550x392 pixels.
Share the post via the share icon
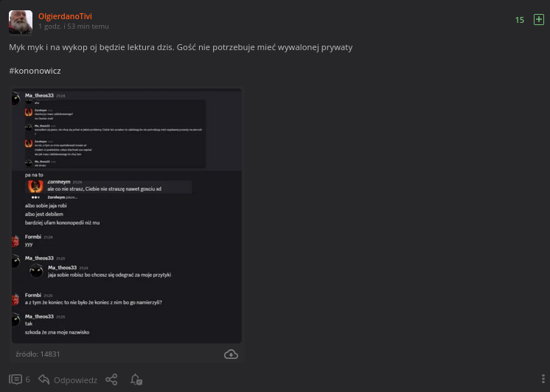tap(111, 379)
